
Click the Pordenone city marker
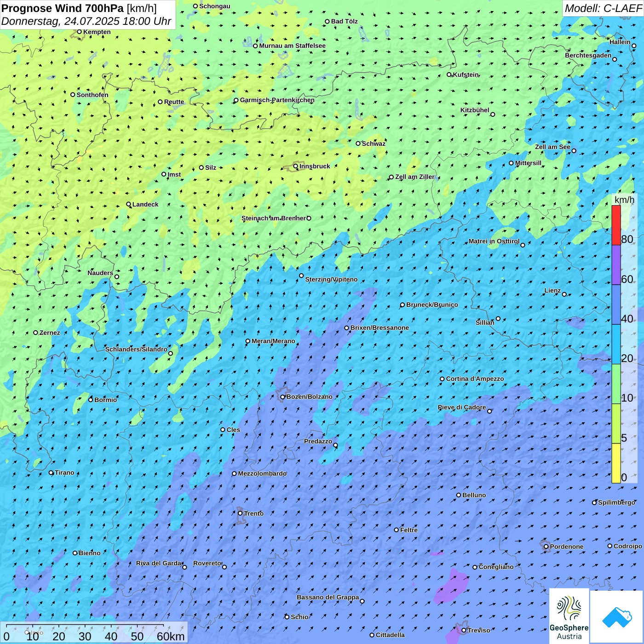[546, 546]
